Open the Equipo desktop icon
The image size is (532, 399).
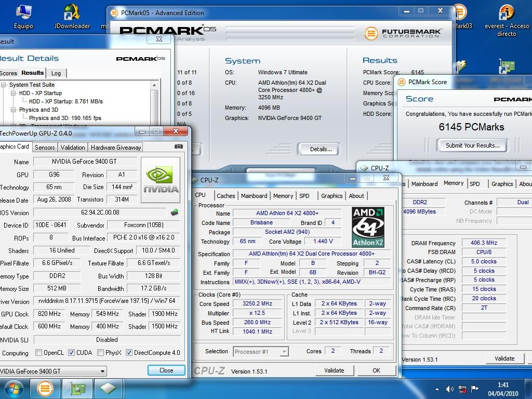(23, 17)
